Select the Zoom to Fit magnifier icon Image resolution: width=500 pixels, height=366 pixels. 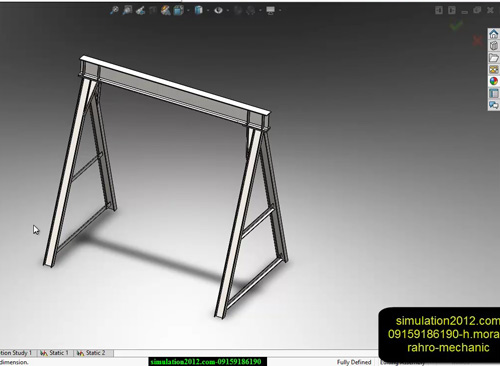[x=114, y=10]
